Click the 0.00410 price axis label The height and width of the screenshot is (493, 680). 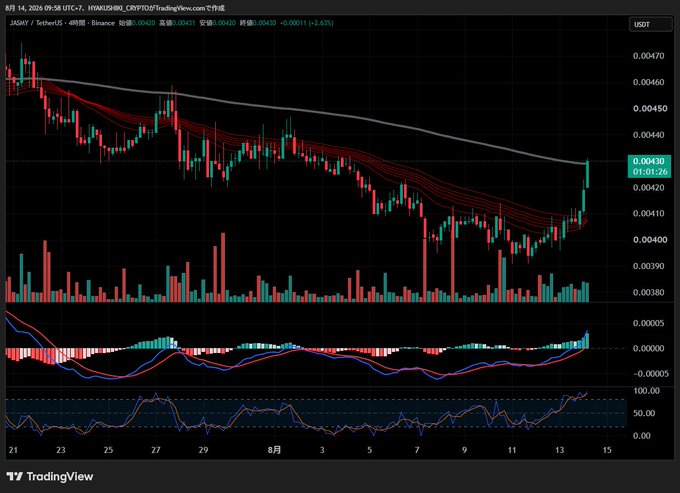click(648, 213)
